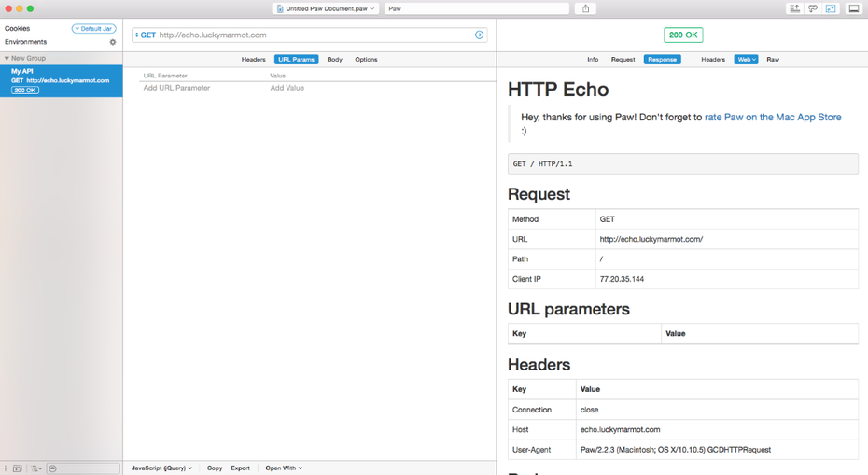Viewport: 868px width, 475px height.
Task: Click the URL Parameter column header
Action: click(165, 76)
